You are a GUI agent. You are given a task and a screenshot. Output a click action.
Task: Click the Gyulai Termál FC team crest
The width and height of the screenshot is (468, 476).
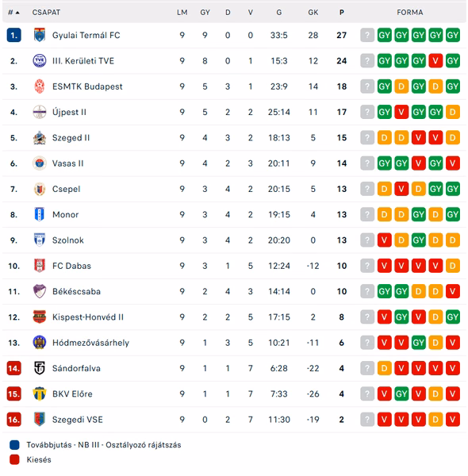(x=40, y=35)
